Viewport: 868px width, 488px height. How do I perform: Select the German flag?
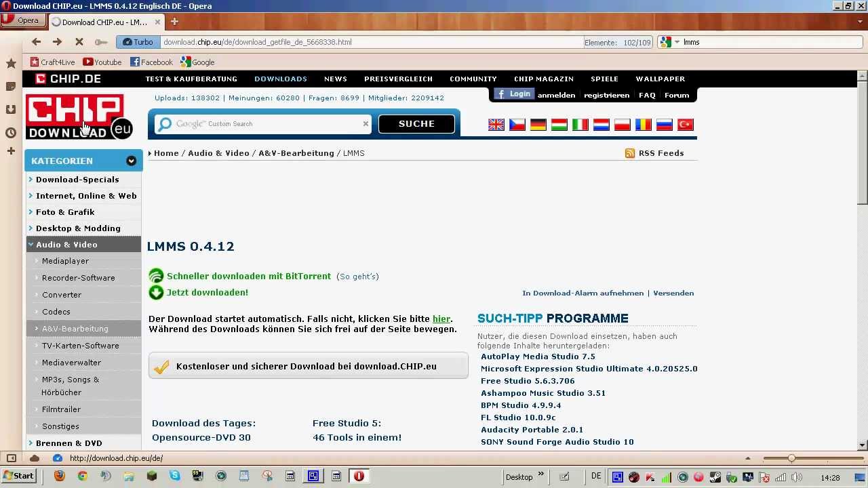pos(538,125)
